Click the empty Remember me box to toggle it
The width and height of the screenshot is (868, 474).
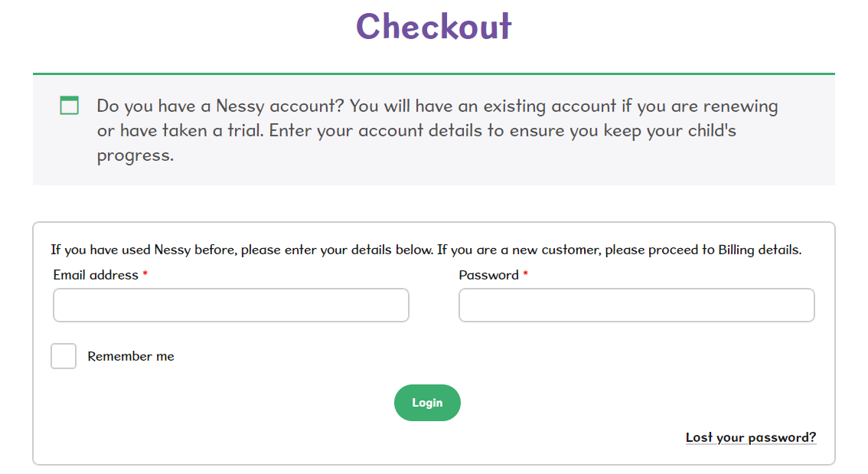(x=64, y=355)
